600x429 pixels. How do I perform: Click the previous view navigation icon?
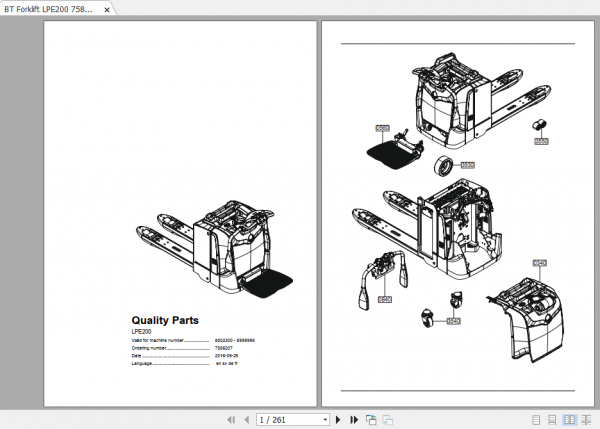(x=371, y=420)
